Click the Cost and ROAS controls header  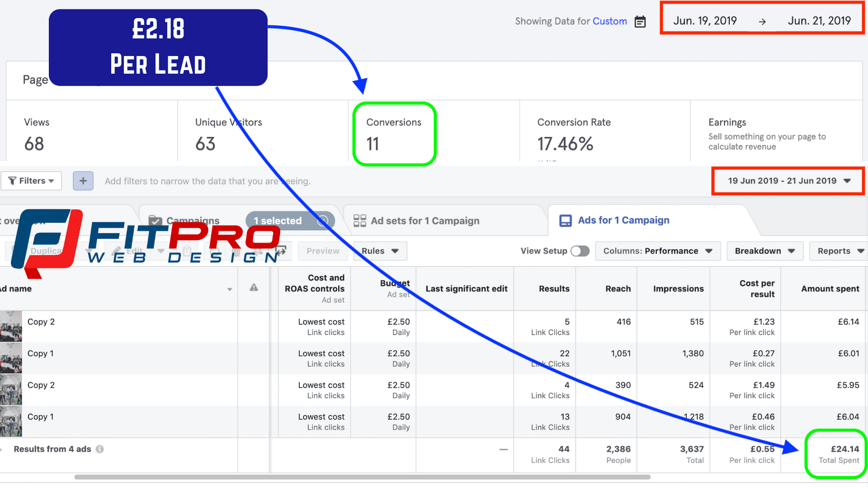[314, 283]
